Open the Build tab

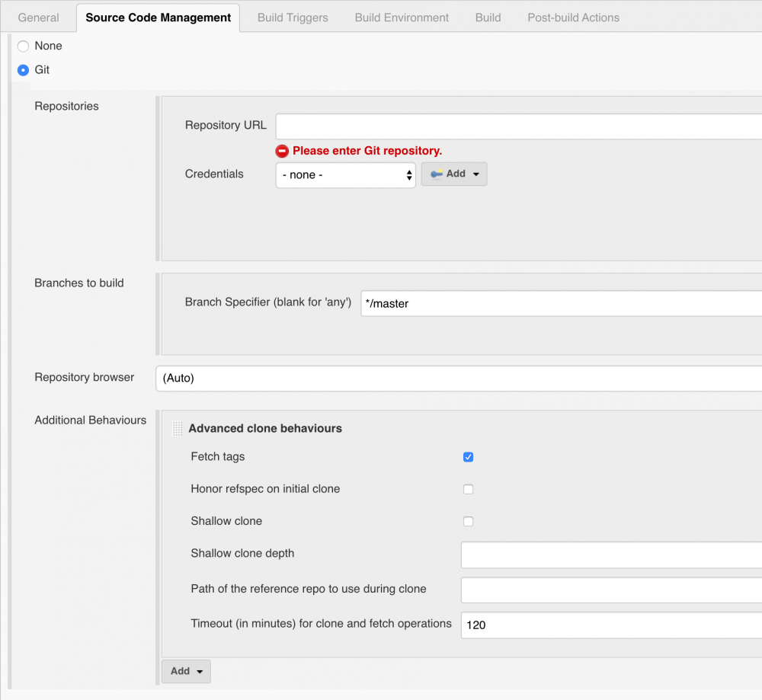click(488, 18)
